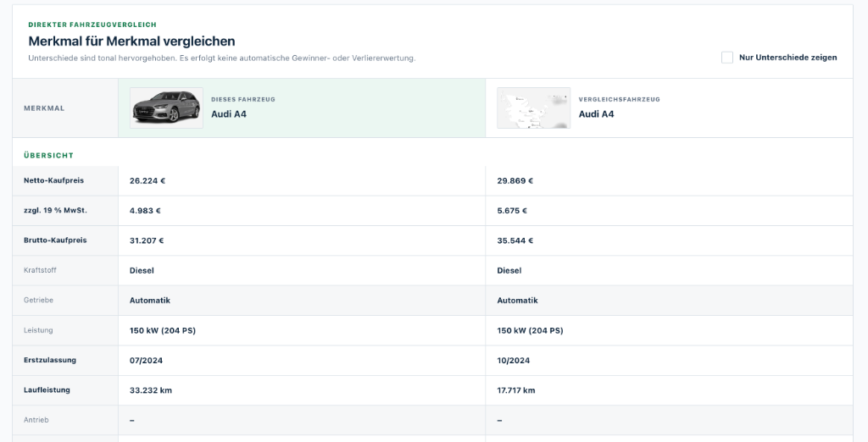Click the Direkter Fahrzeugvergleich label
868x442 pixels.
(x=92, y=25)
